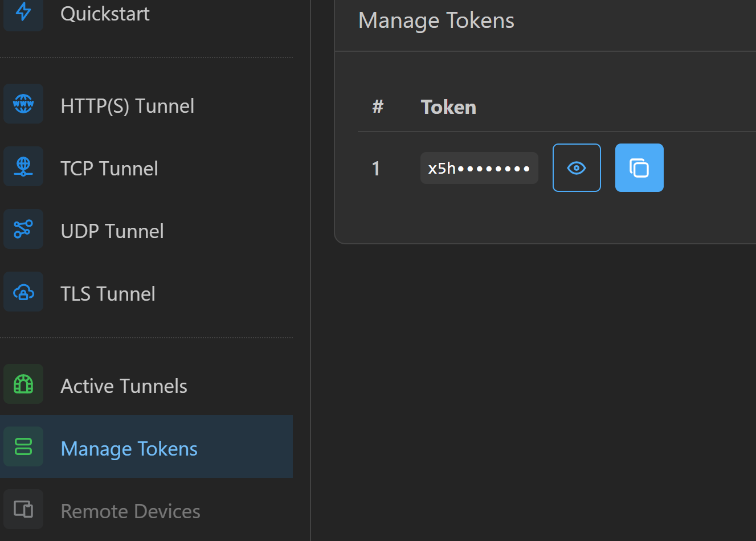756x541 pixels.
Task: Go to HTTP(S) Tunnel section
Action: click(x=127, y=106)
